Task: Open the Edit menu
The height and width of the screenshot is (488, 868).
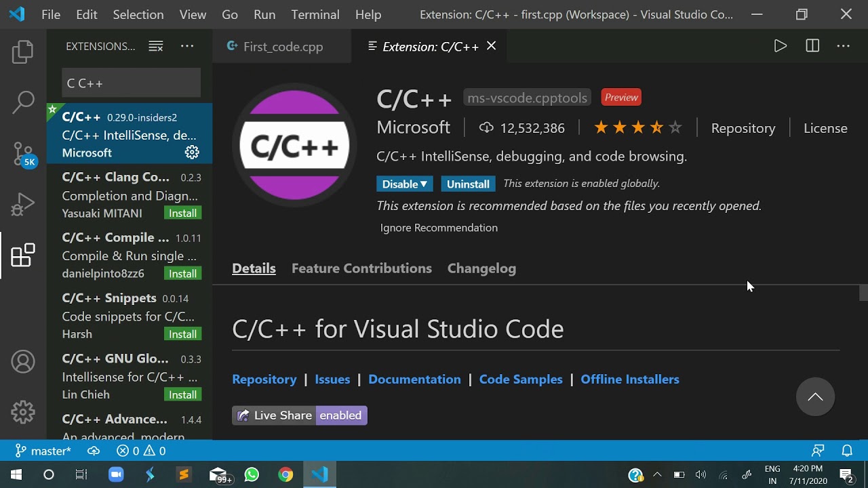Action: click(x=87, y=14)
